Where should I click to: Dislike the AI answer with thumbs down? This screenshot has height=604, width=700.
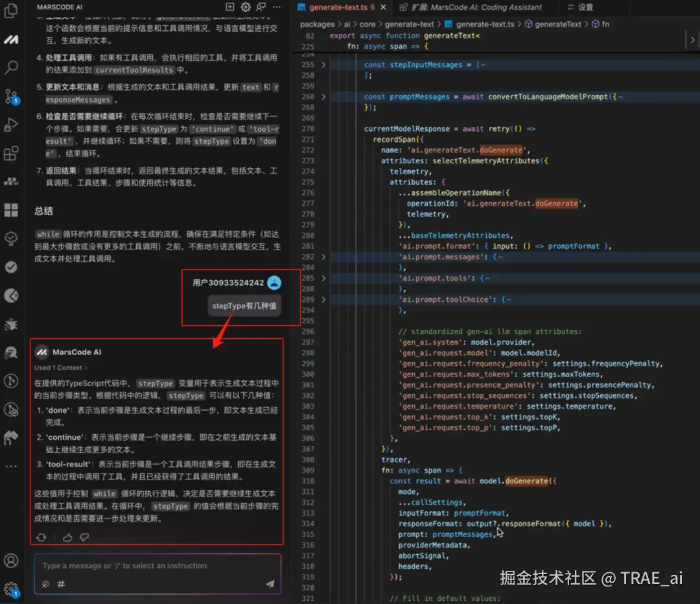[x=86, y=537]
